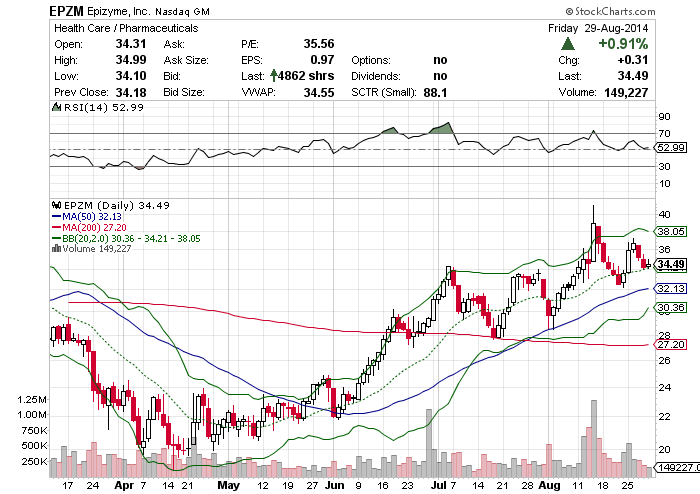This screenshot has height=494, width=700.
Task: Click the RSI(14) indicator mountain icon
Action: click(x=56, y=107)
